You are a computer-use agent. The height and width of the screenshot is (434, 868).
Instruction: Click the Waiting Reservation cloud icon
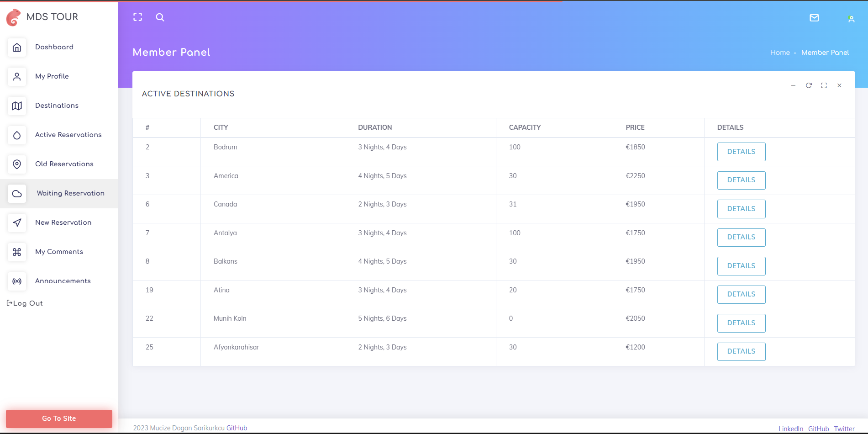(x=17, y=194)
